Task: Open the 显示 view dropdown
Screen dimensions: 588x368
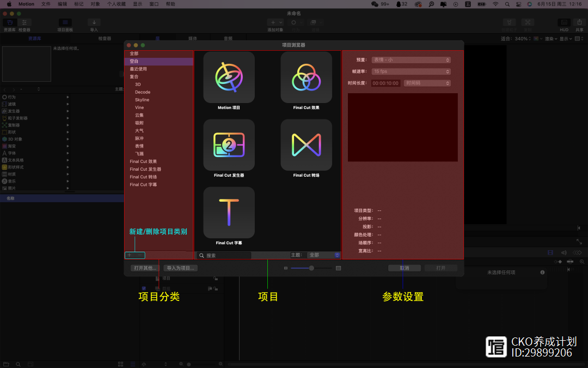Action: point(566,39)
